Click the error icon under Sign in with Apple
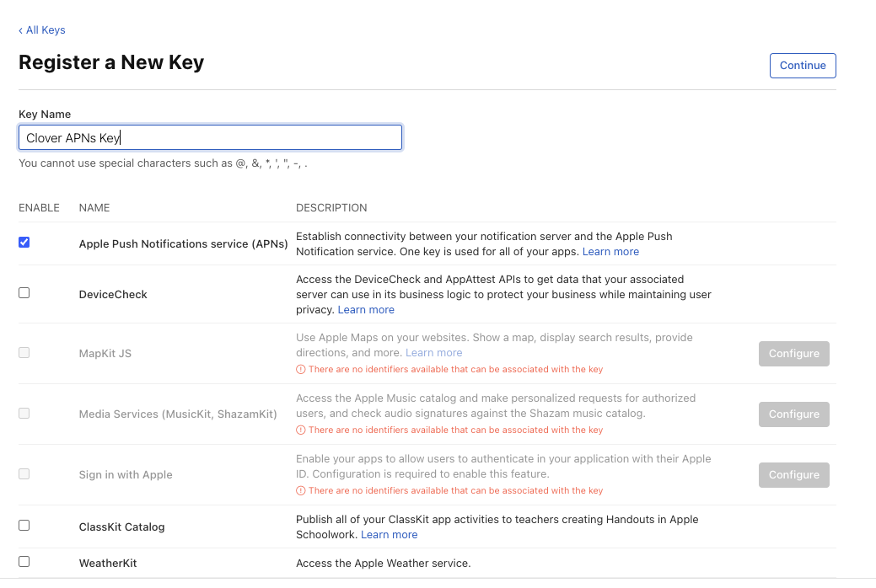 301,490
